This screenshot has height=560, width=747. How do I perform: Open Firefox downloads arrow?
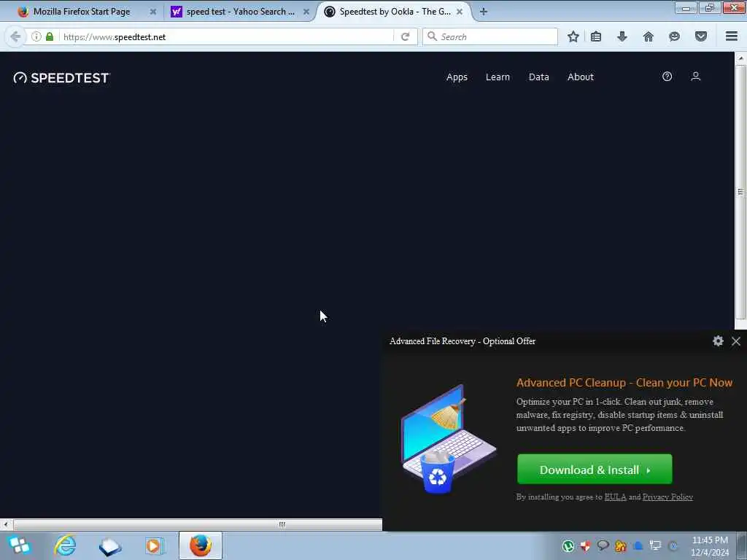tap(622, 36)
